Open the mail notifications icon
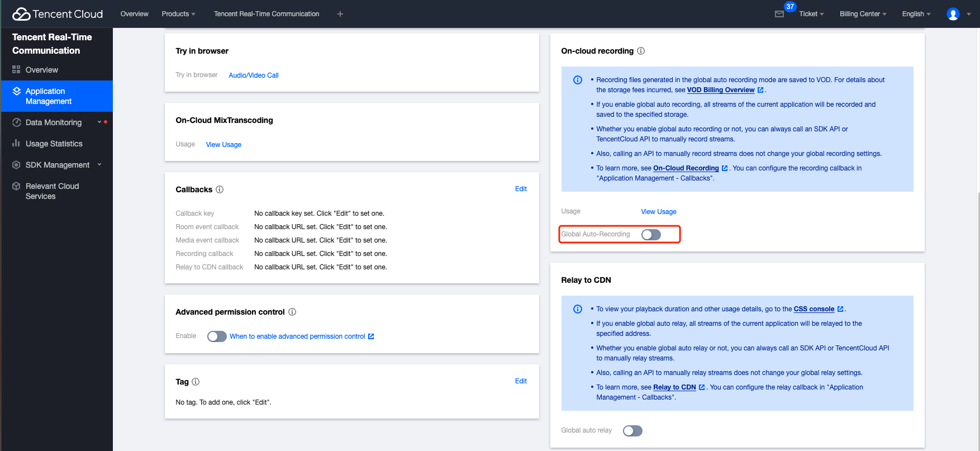 click(779, 14)
